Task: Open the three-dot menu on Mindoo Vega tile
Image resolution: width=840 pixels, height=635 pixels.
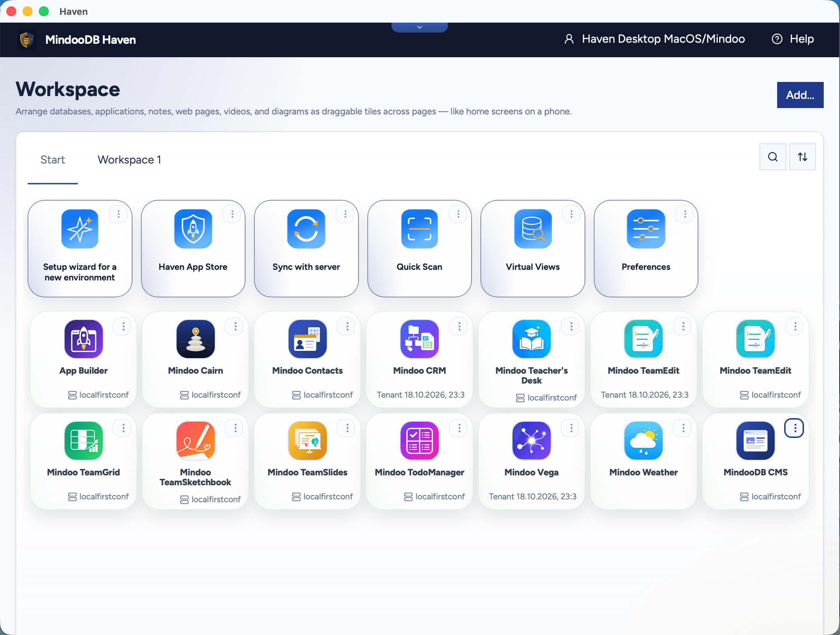Action: [x=571, y=428]
